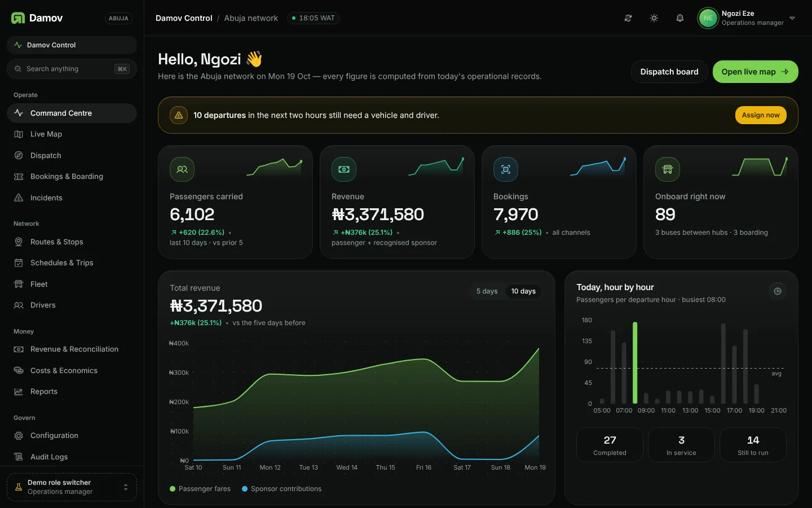Expand the Ngozi Eze user menu

coord(747,18)
